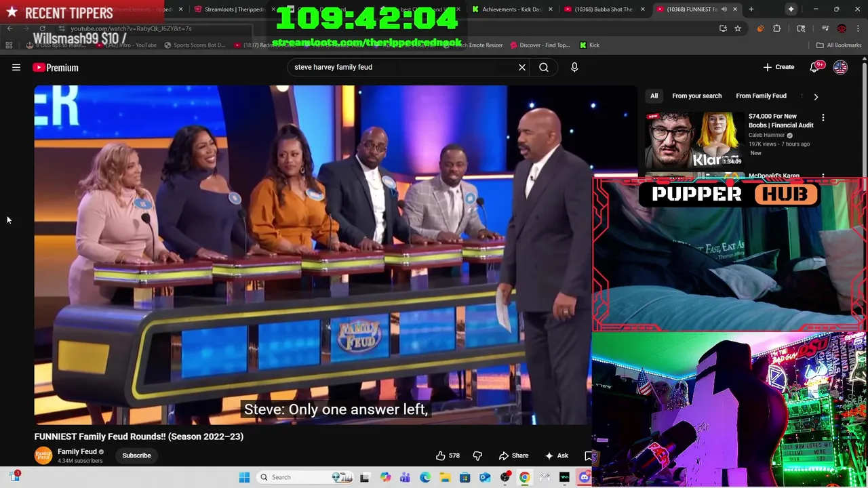868x488 pixels.
Task: Open Microsoft Teams from the taskbar
Action: (x=405, y=477)
